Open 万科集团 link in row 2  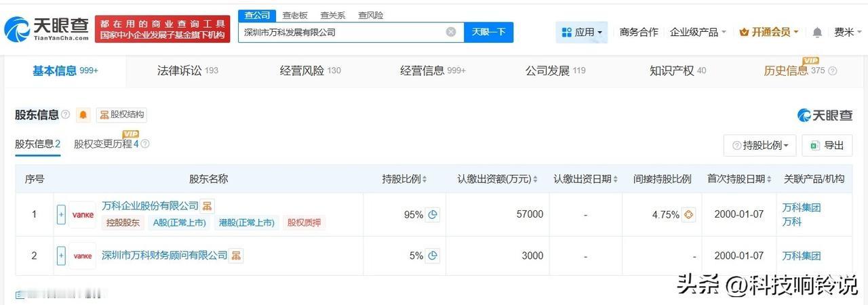pos(801,256)
